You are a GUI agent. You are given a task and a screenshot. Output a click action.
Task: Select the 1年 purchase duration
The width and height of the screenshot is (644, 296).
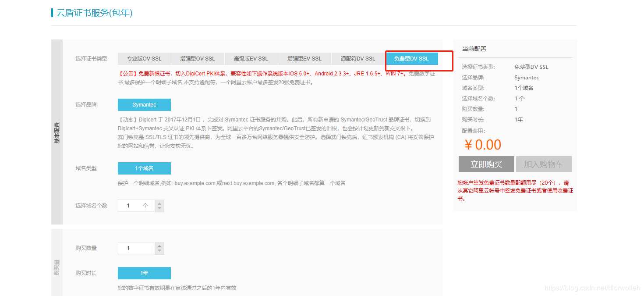point(144,273)
